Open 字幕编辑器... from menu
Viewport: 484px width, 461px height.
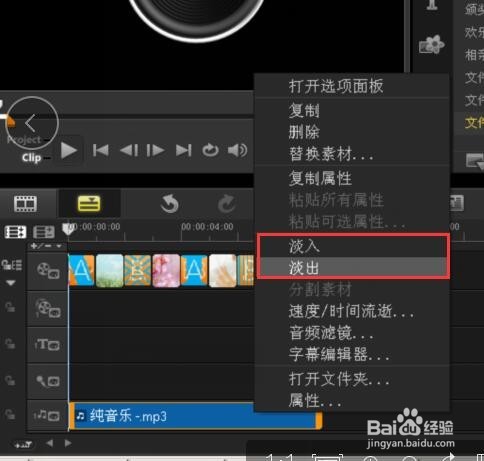353,354
